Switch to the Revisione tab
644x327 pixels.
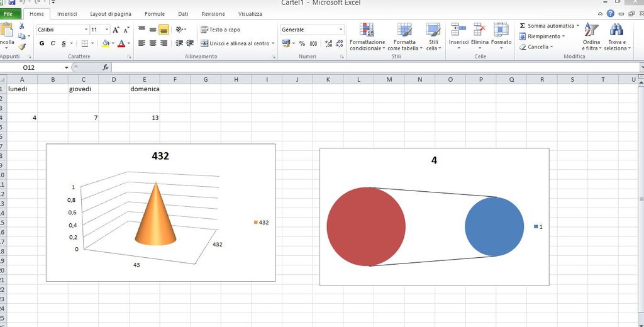[213, 14]
